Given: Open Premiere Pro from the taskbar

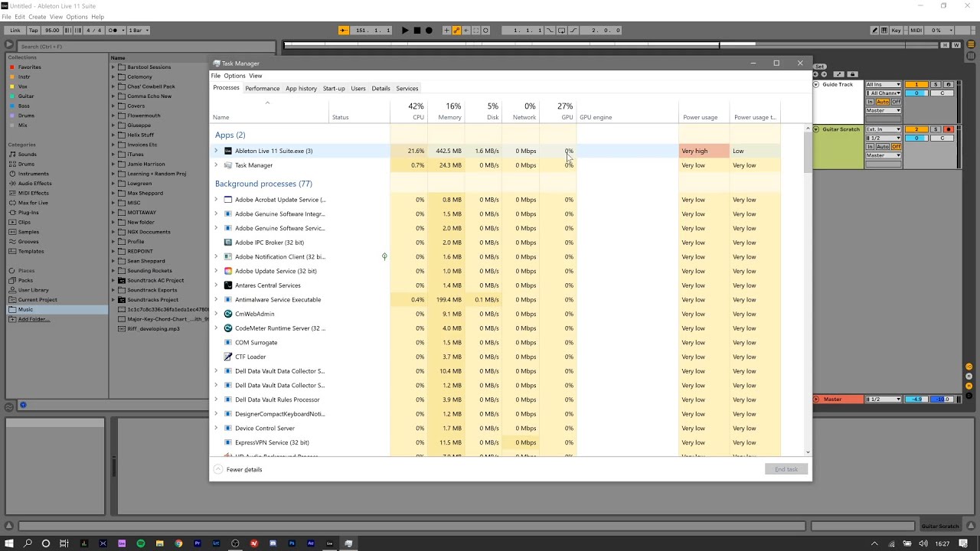Looking at the screenshot, I should pos(198,543).
